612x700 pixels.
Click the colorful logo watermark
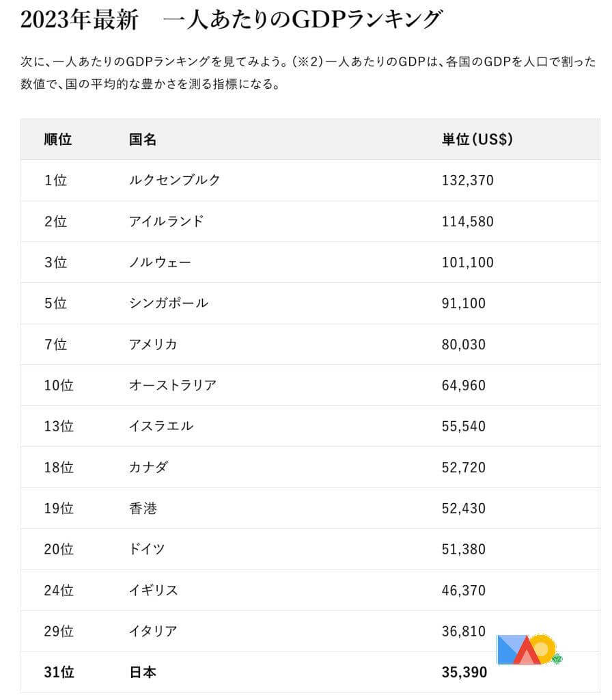pyautogui.click(x=528, y=649)
